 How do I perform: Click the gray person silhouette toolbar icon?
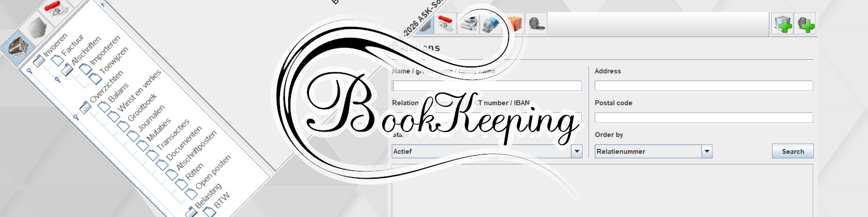[536, 24]
